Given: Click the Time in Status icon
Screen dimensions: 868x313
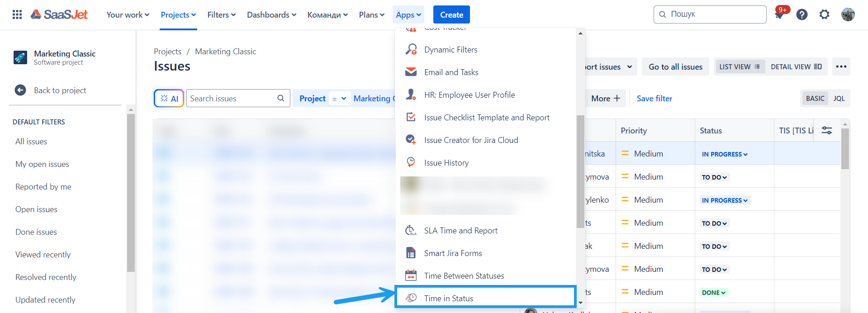Looking at the screenshot, I should click(411, 298).
